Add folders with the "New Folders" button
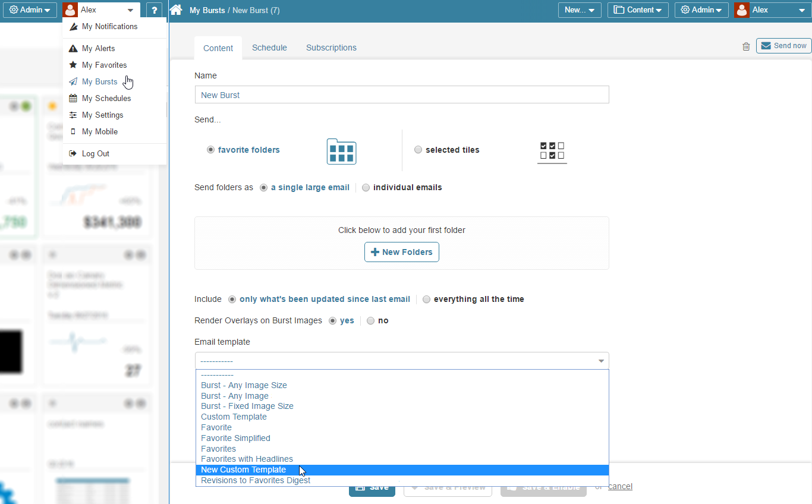 pyautogui.click(x=402, y=252)
